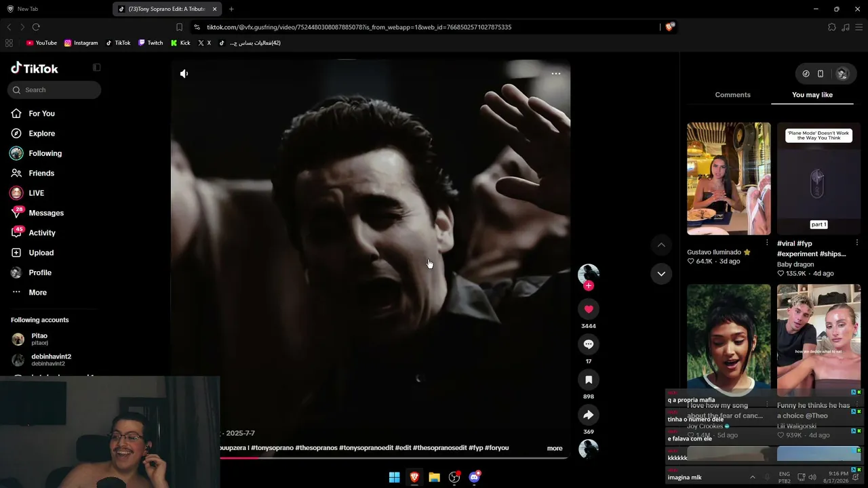Bookmark this page in the address bar
Viewport: 868px width, 488px height.
click(179, 27)
